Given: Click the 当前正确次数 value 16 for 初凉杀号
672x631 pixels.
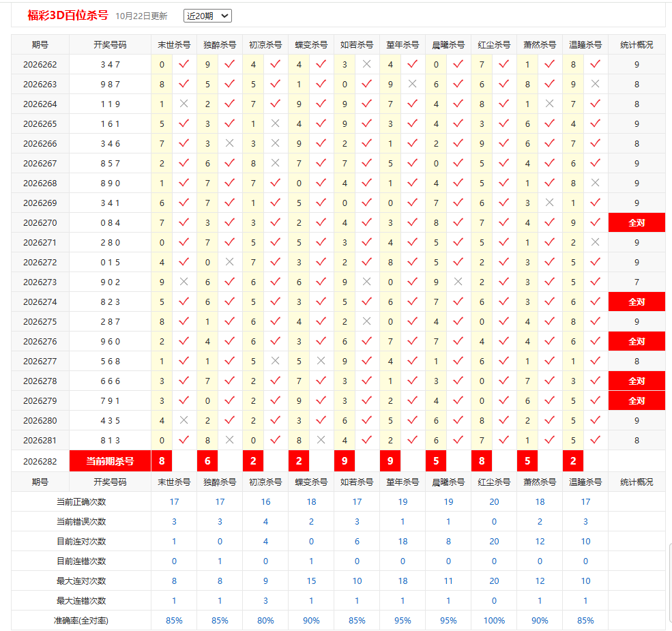Looking at the screenshot, I should (265, 501).
